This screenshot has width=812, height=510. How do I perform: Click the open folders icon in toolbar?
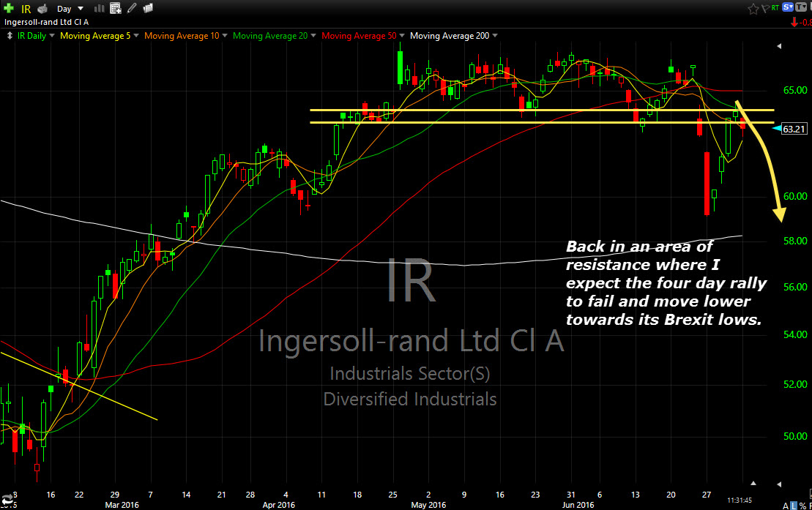pyautogui.click(x=148, y=8)
